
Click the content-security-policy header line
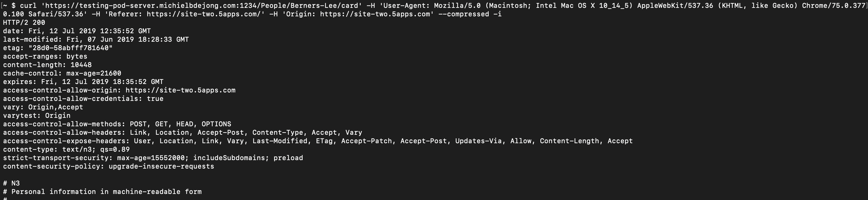pos(108,166)
